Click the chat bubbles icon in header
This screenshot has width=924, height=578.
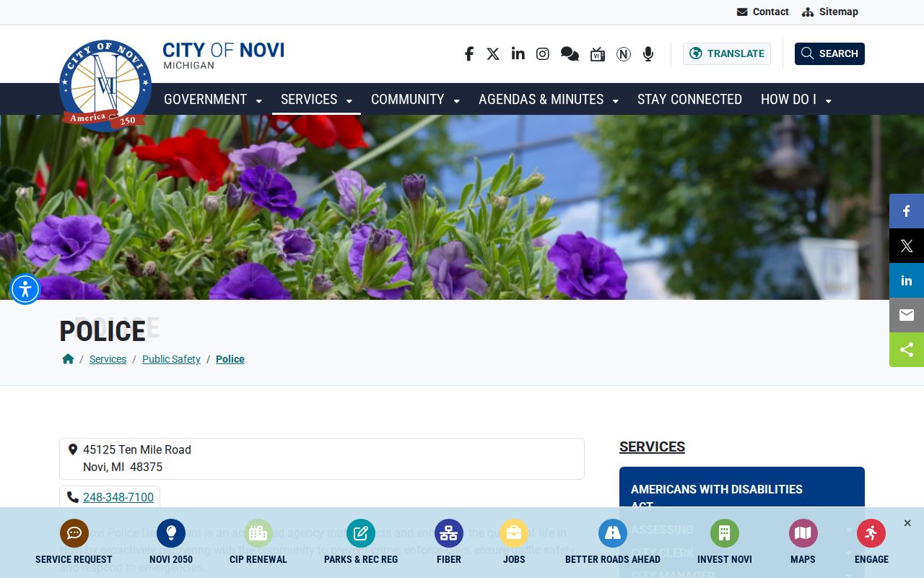coord(570,54)
